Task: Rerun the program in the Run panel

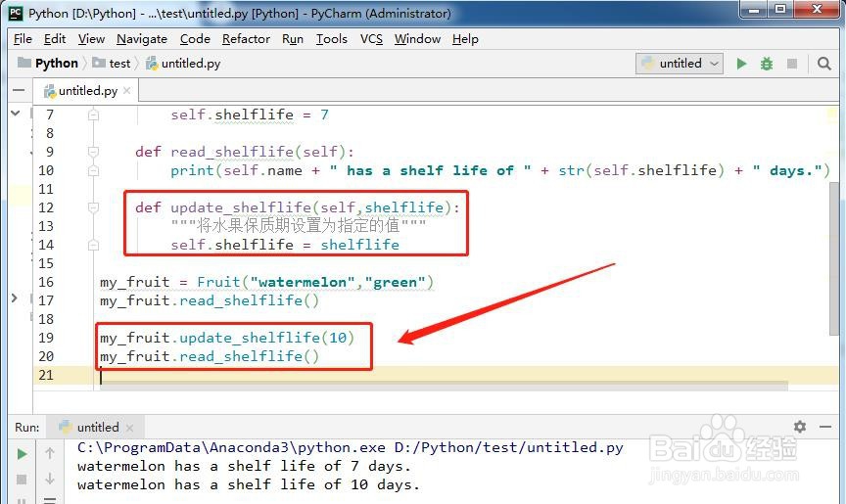Action: [23, 454]
